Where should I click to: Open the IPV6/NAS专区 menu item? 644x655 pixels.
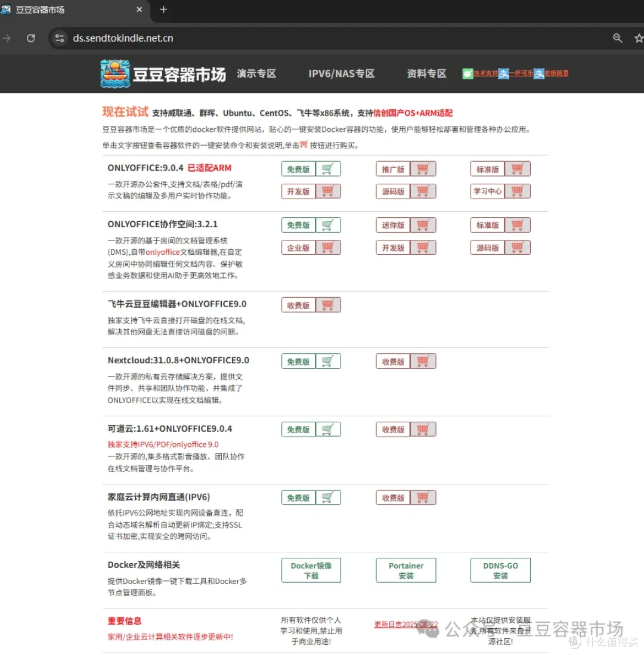coord(341,73)
